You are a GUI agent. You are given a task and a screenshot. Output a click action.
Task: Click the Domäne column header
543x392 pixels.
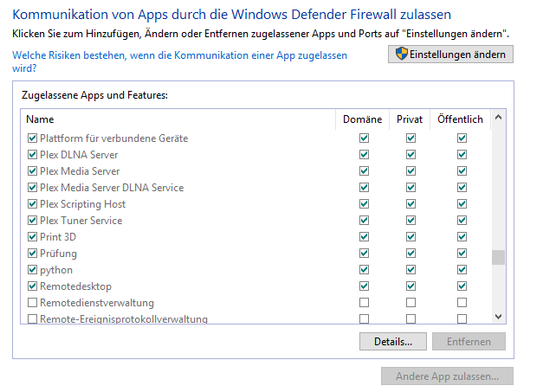[362, 119]
